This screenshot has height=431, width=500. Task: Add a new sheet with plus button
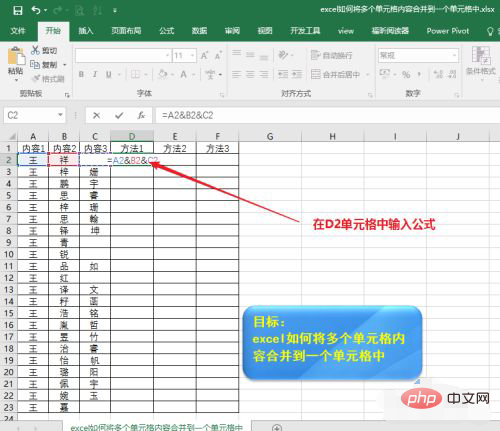tap(277, 427)
